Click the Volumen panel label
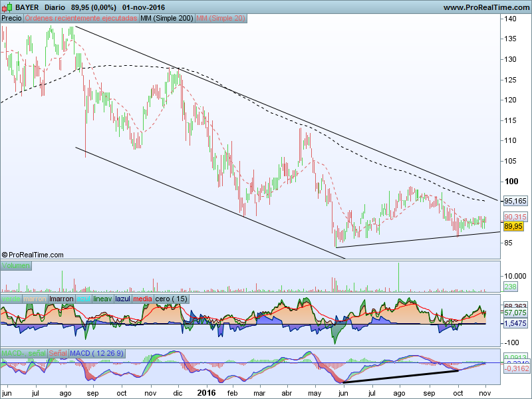Image resolution: width=532 pixels, height=399 pixels. (16, 266)
